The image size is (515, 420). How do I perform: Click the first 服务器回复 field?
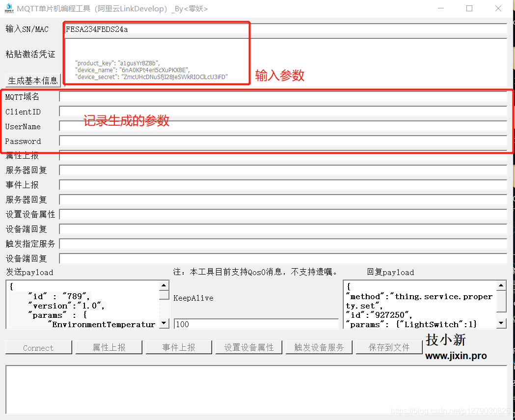(x=283, y=170)
